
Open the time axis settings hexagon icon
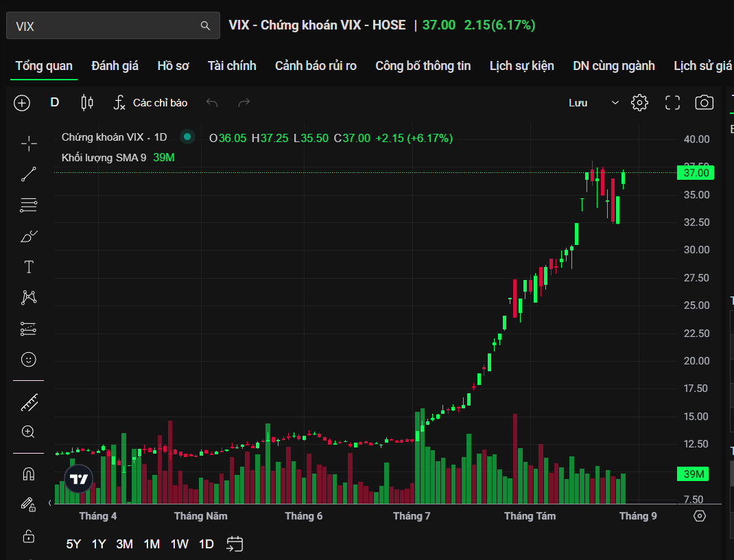point(700,516)
